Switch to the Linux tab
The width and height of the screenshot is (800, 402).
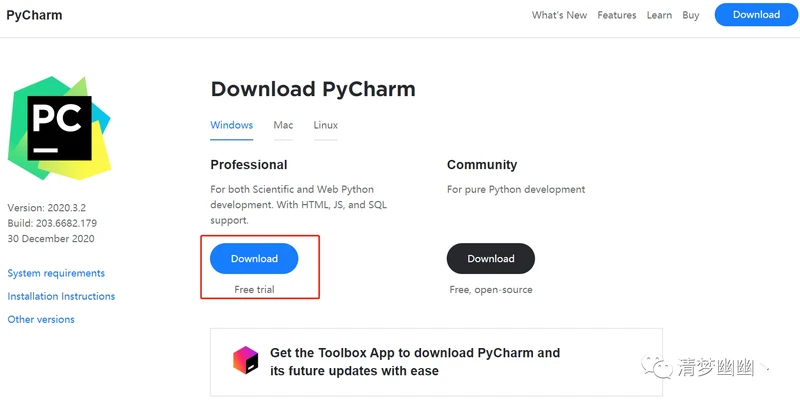point(325,125)
